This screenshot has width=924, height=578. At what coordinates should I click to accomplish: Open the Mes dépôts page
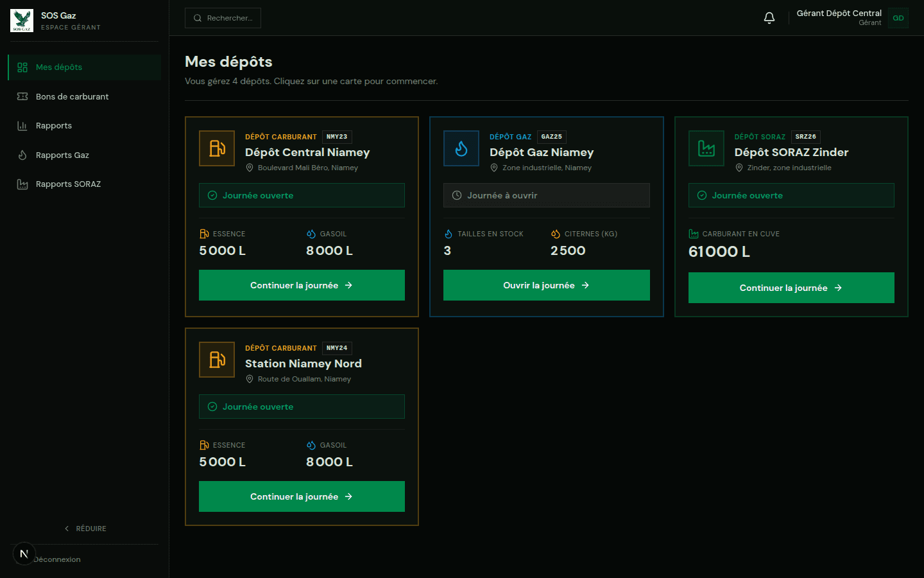tap(84, 67)
